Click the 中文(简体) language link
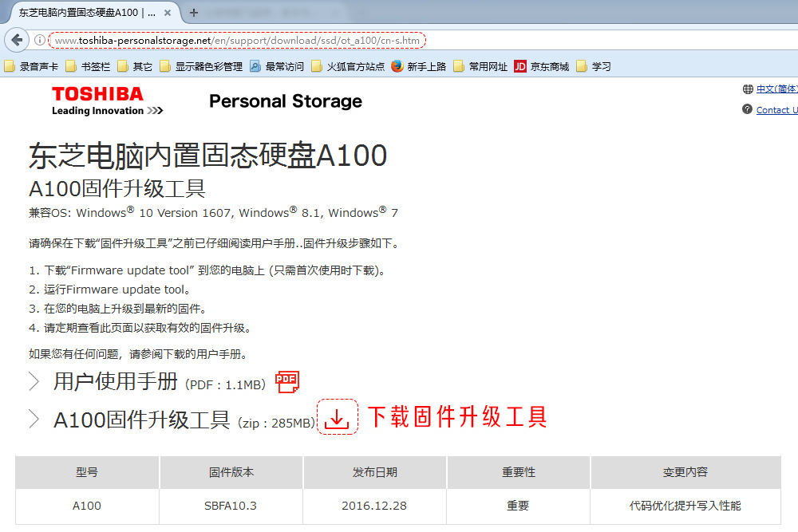798x532 pixels. click(x=776, y=88)
